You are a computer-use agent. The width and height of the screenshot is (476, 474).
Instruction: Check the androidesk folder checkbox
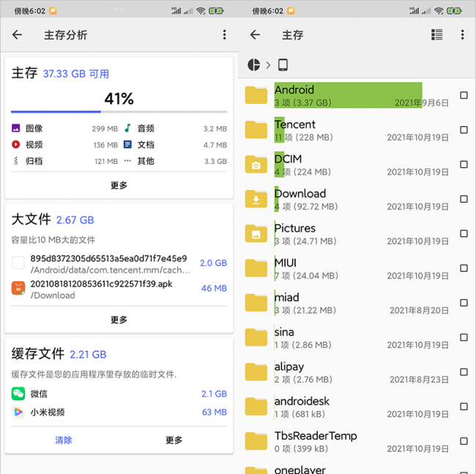pyautogui.click(x=464, y=407)
